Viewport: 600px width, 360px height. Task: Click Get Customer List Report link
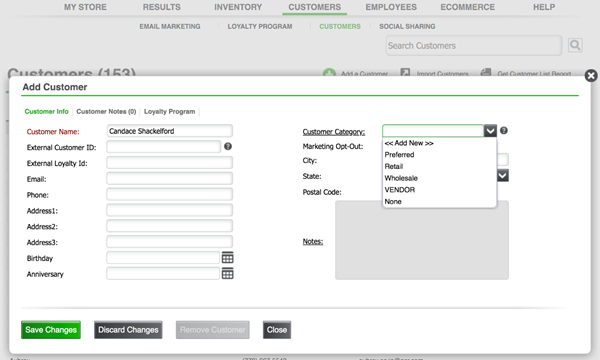pos(534,73)
